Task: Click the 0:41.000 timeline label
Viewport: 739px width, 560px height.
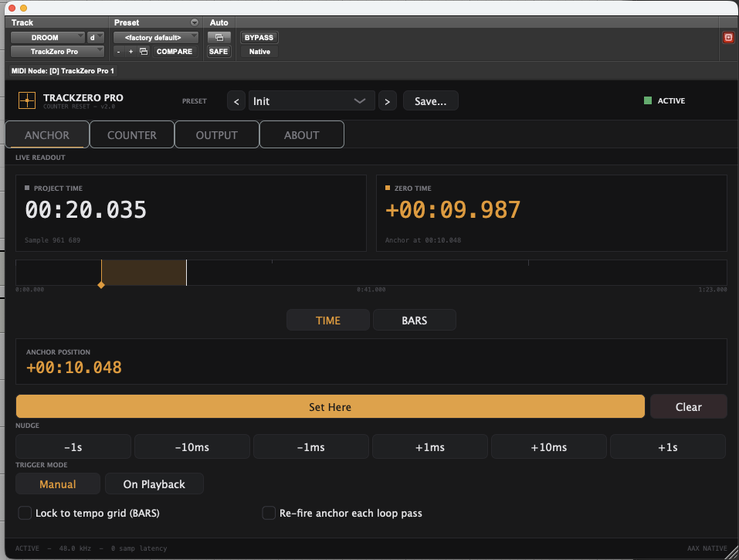Action: pos(371,290)
